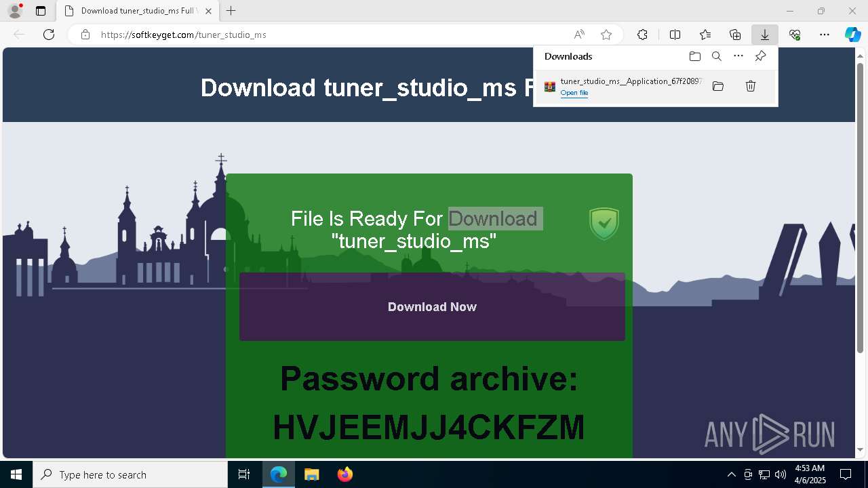
Task: Open Task View on taskbar
Action: 244,474
